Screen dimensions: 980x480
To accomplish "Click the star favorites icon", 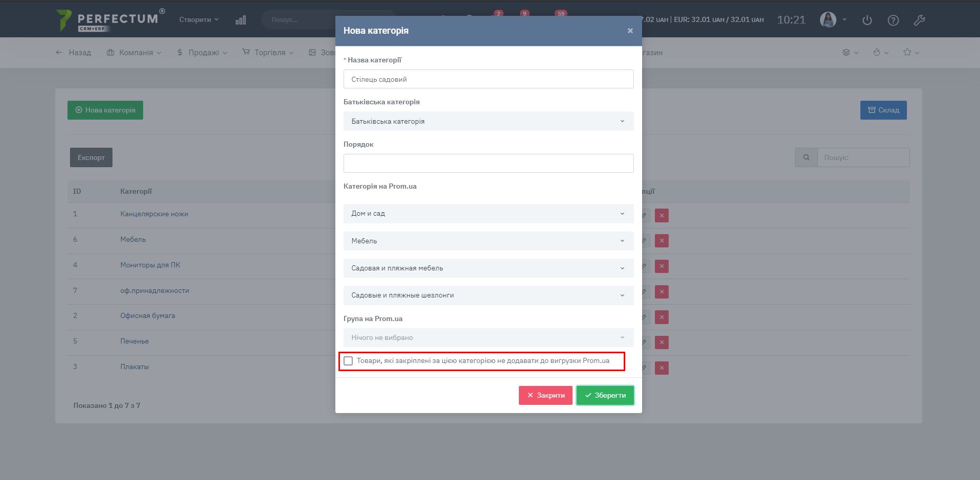I will pos(907,52).
